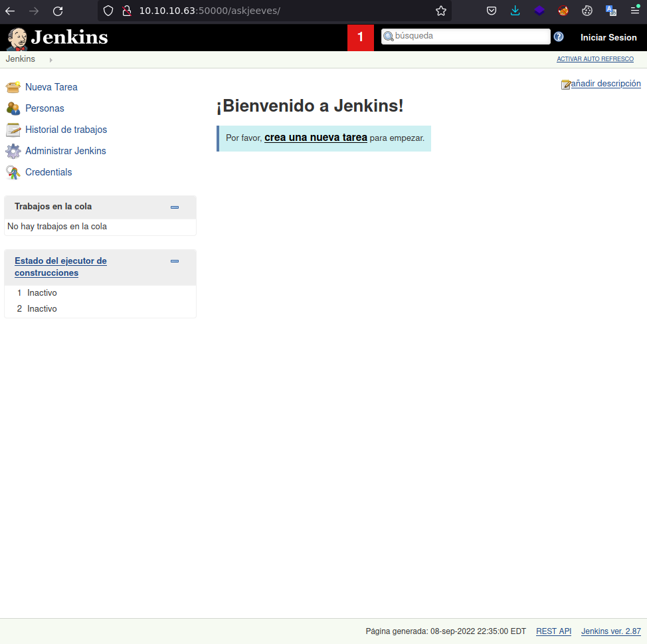The width and height of the screenshot is (647, 644).
Task: Bookmark this page with the star icon
Action: (441, 11)
